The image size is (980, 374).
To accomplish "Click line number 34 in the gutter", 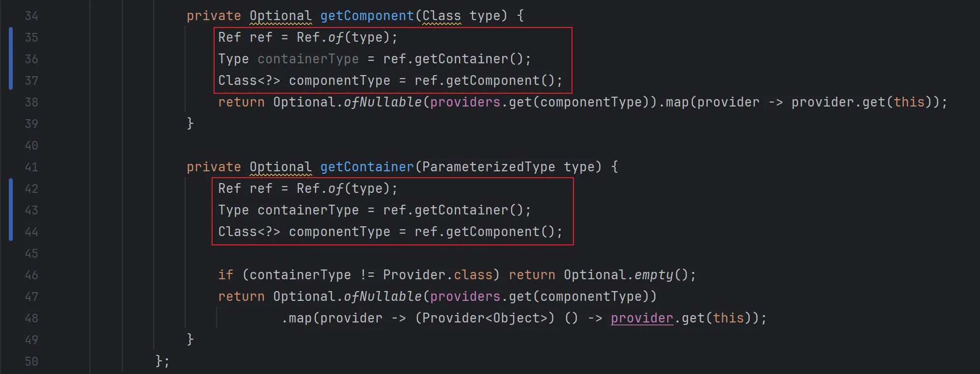I will point(31,16).
